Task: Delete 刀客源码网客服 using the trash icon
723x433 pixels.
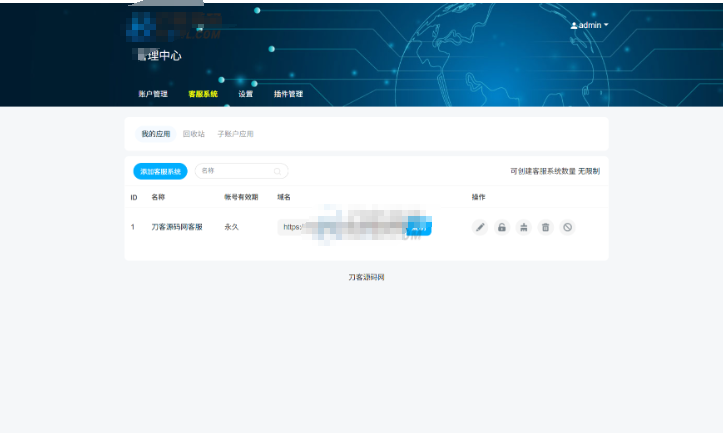Action: coord(545,227)
